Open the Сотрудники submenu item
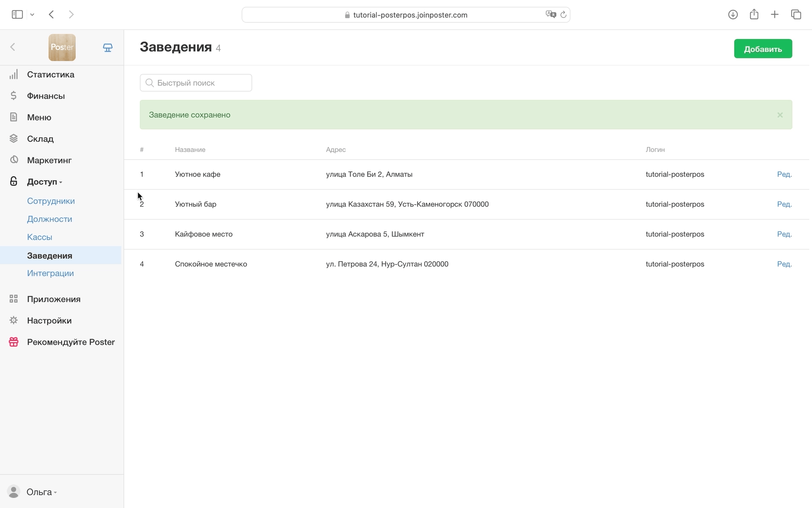 pos(51,201)
